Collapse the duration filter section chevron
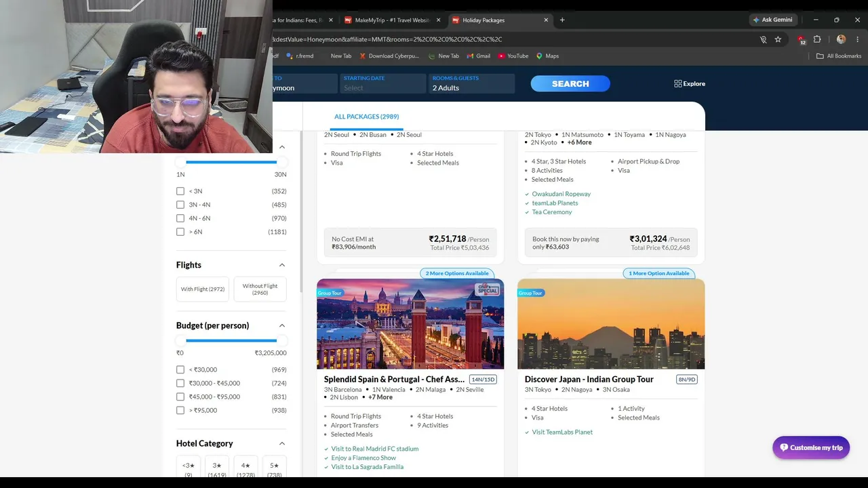The image size is (868, 488). tap(282, 147)
